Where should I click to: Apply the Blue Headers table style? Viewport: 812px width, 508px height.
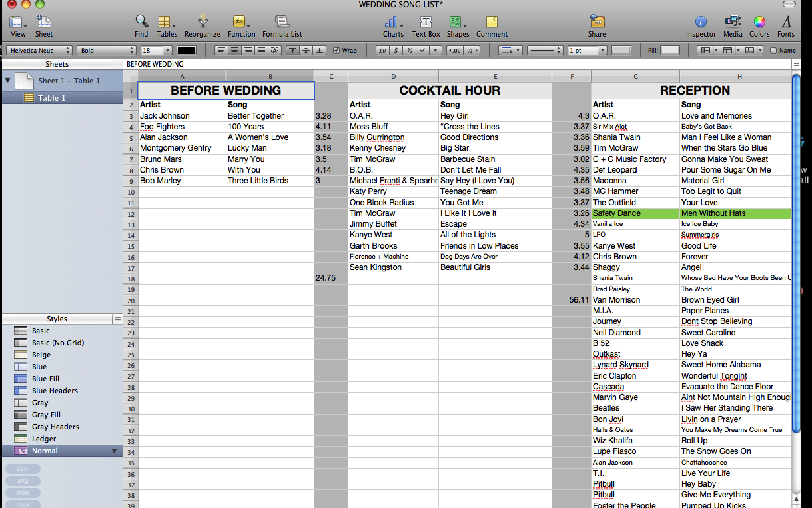pos(61,391)
